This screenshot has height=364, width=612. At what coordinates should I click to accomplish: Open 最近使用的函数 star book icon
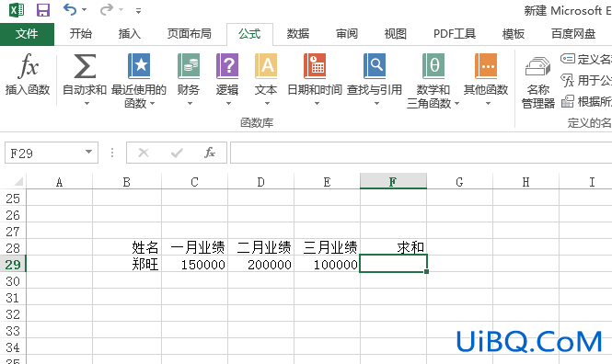point(139,66)
